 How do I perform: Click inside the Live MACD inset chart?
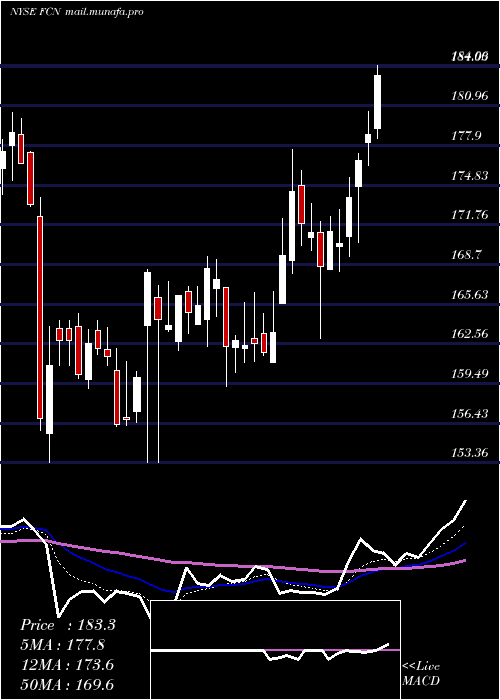[275, 650]
